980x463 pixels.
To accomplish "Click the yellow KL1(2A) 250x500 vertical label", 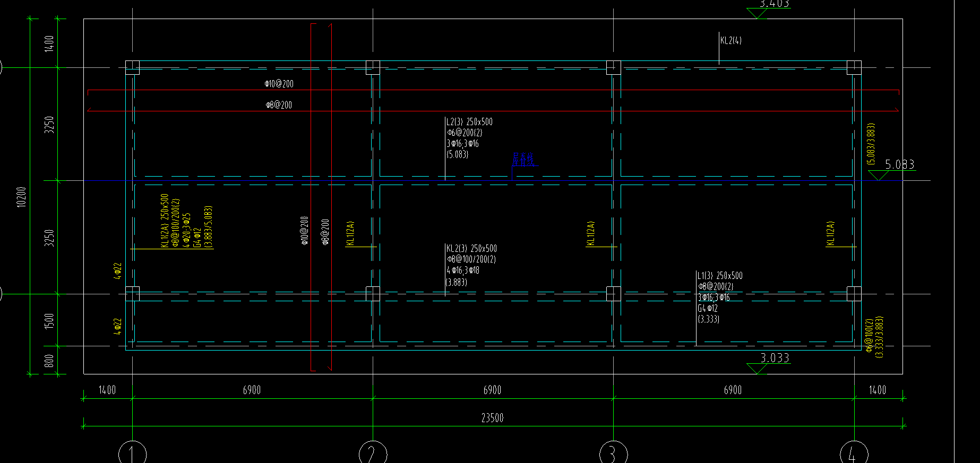I will 165,221.
